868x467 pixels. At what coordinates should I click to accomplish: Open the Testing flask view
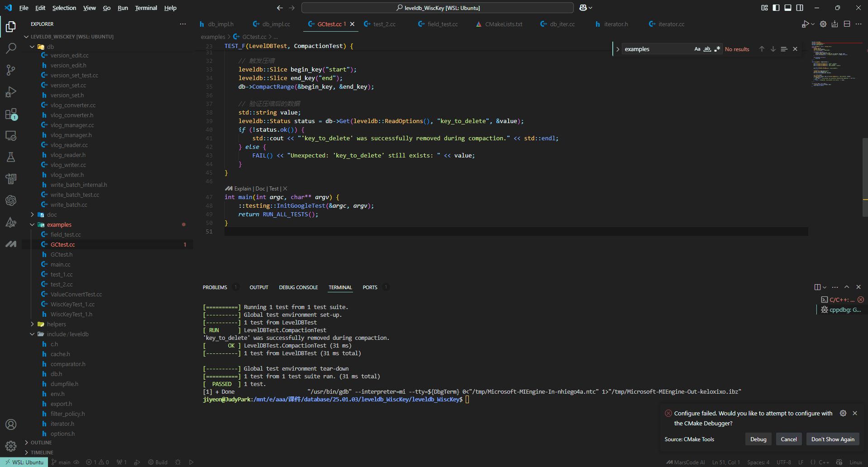pyautogui.click(x=11, y=157)
